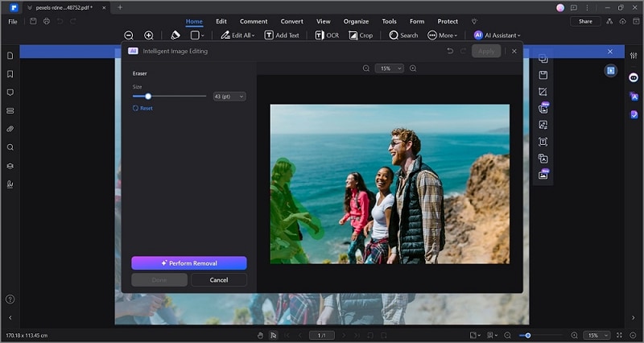Viewport: 644px width, 343px height.
Task: Click the lightbulb tips icon
Action: pyautogui.click(x=474, y=22)
